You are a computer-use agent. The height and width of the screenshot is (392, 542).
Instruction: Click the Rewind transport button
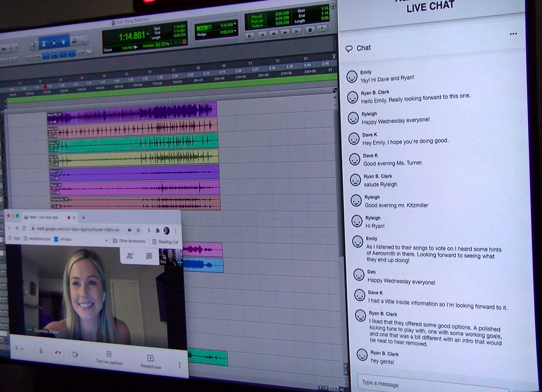click(x=274, y=34)
